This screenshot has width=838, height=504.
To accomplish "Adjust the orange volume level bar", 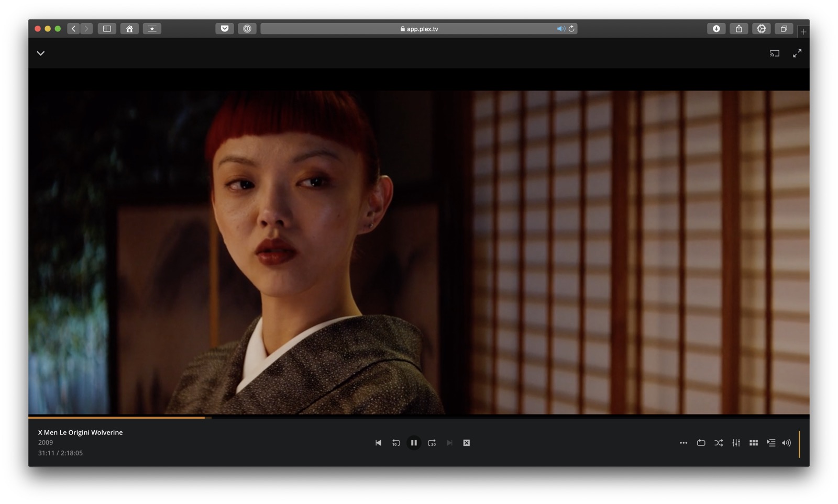I will pyautogui.click(x=799, y=444).
